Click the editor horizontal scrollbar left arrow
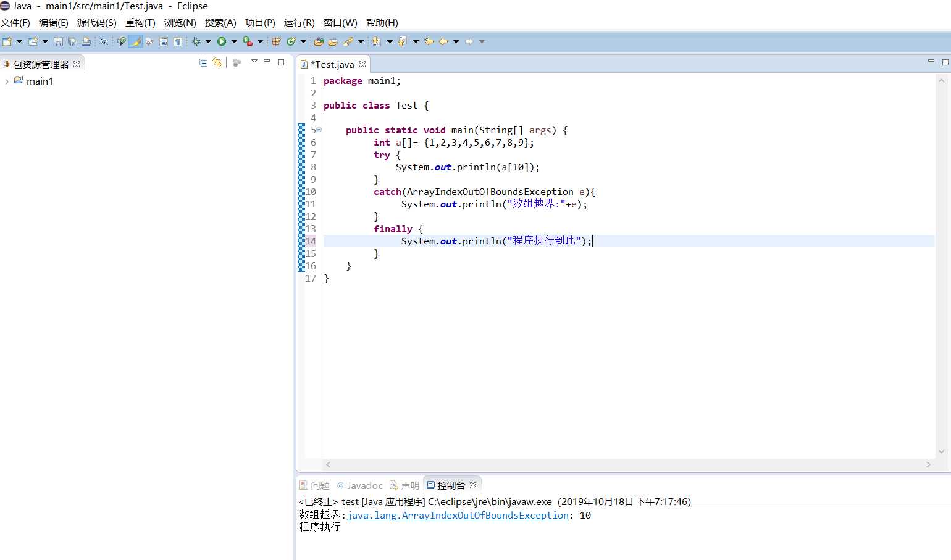 click(x=329, y=464)
